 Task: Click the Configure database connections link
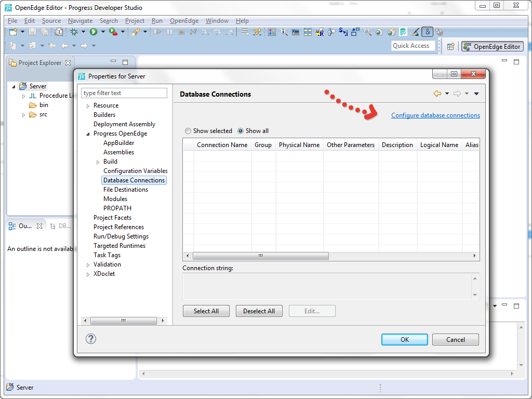436,115
